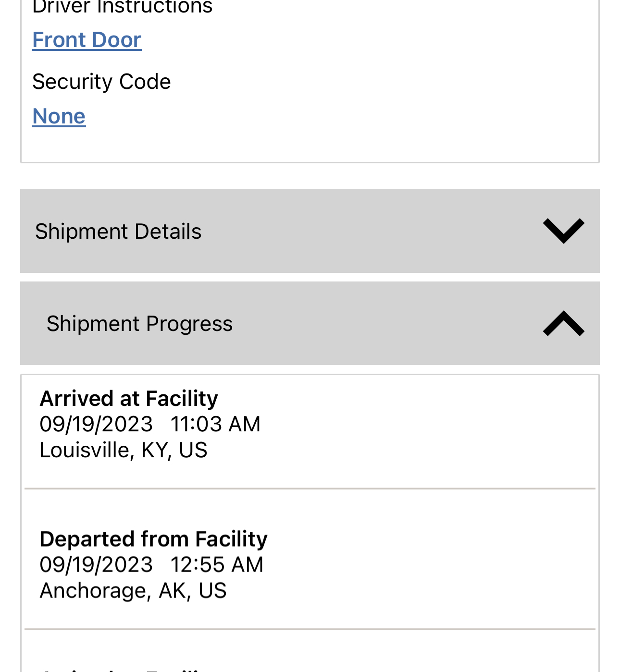Click the Security Code label
The width and height of the screenshot is (620, 672).
click(x=101, y=82)
